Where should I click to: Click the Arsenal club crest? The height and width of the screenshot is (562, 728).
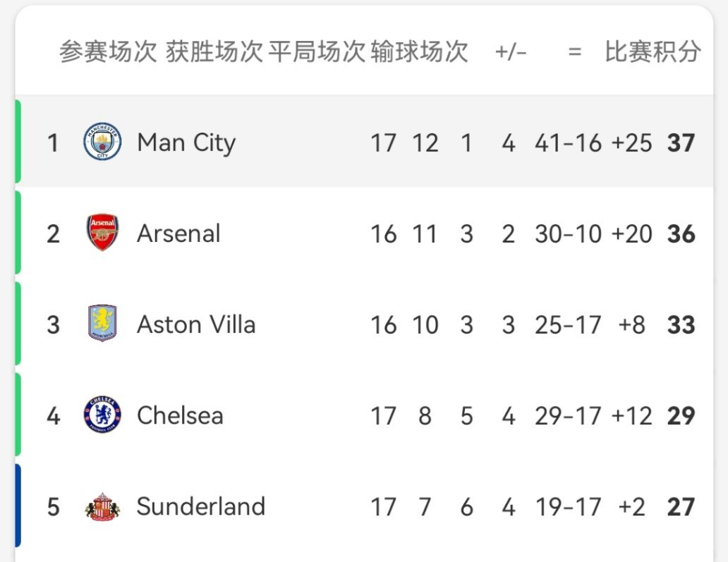click(x=102, y=233)
